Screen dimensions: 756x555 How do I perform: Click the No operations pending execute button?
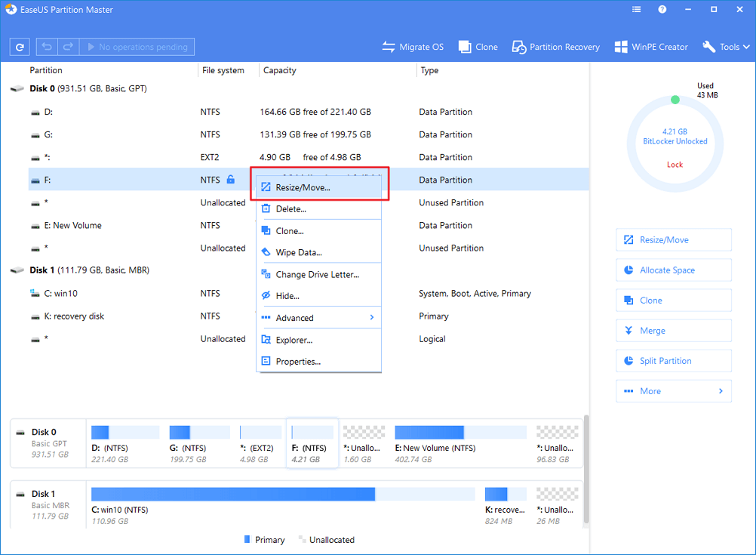[x=137, y=47]
